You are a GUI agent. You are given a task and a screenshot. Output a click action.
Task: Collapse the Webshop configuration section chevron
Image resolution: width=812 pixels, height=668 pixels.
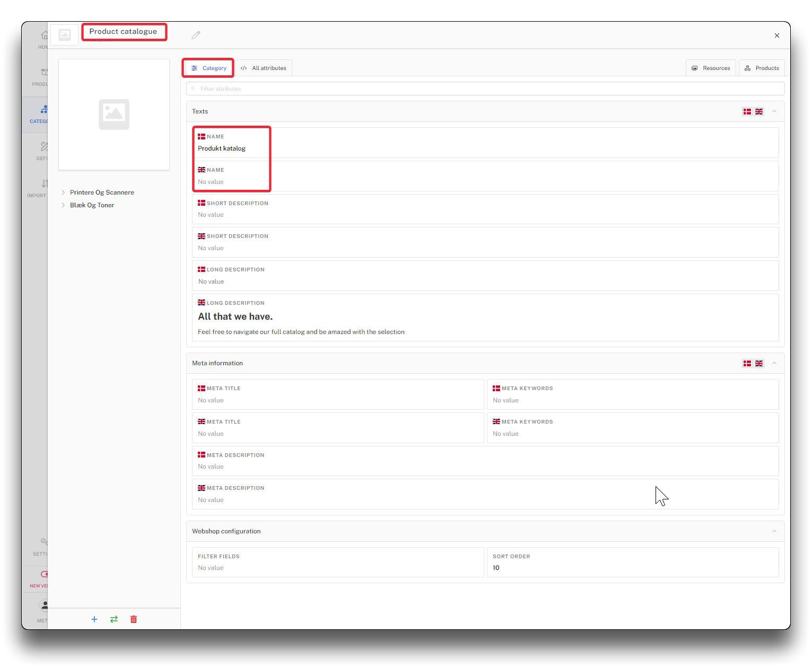[x=774, y=531]
